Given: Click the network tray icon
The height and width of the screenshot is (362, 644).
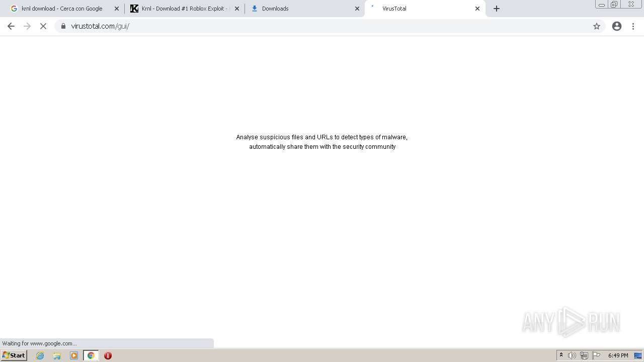Looking at the screenshot, I should (584, 355).
